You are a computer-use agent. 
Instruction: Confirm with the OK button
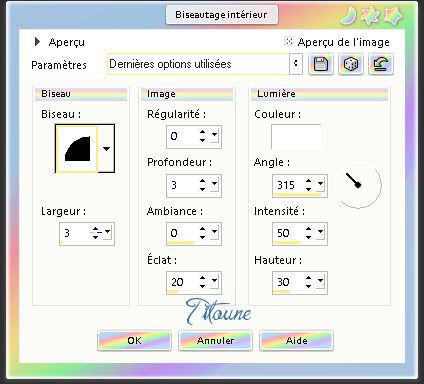point(135,341)
